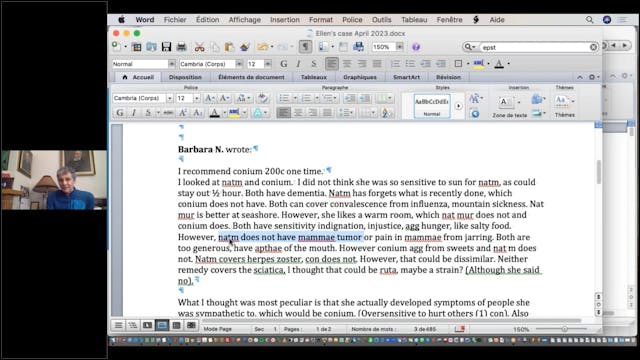Open the ribbon font size dropdown arrow
This screenshot has height=360, width=640.
pyautogui.click(x=197, y=98)
